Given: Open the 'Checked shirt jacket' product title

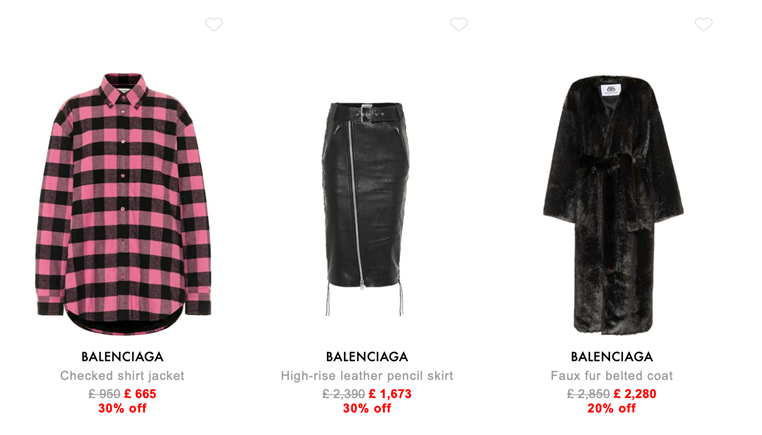Looking at the screenshot, I should pos(122,376).
